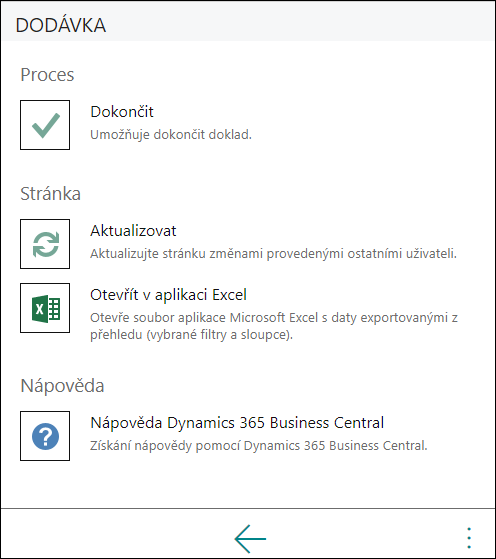The image size is (496, 559).
Task: Click the Dokončit checkmark icon
Action: (45, 125)
